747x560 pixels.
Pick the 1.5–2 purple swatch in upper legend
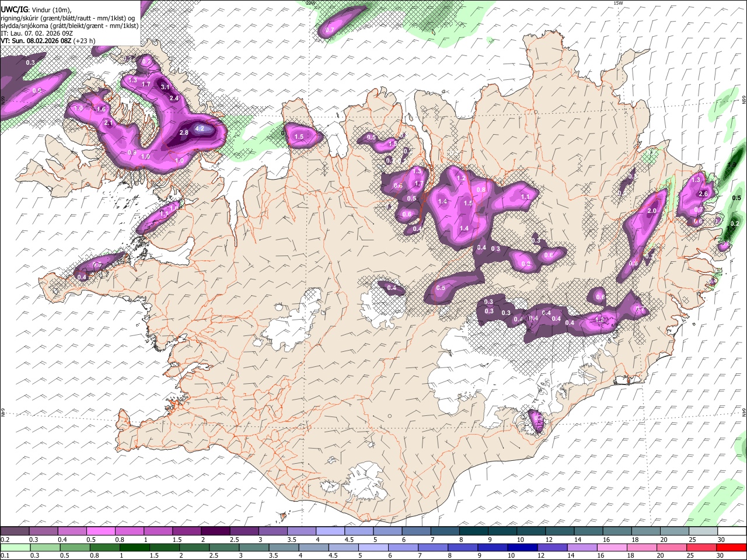(187, 531)
